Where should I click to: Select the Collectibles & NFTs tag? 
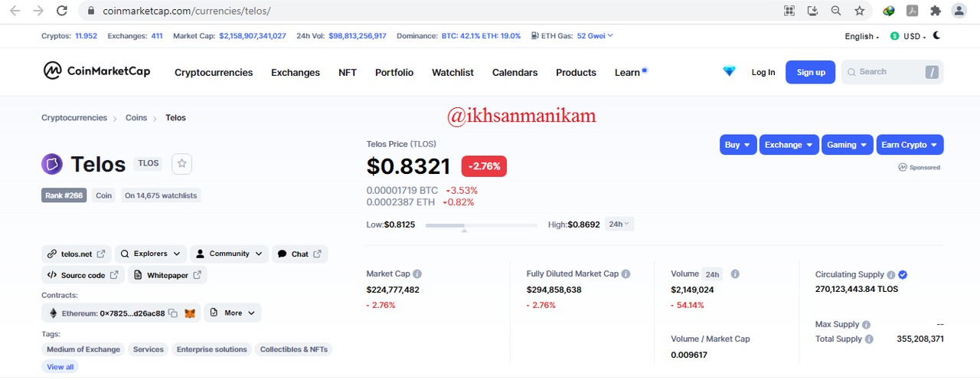pyautogui.click(x=294, y=349)
